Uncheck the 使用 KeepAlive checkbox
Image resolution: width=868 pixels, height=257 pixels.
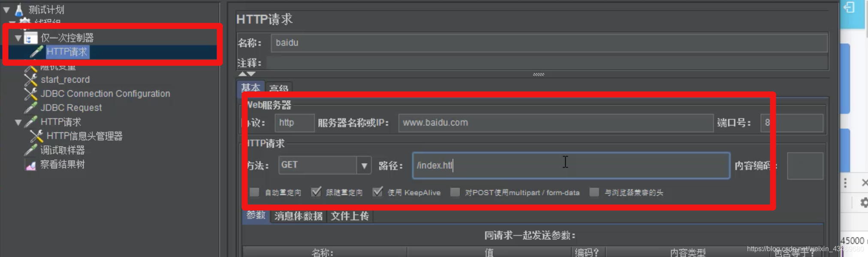point(377,192)
